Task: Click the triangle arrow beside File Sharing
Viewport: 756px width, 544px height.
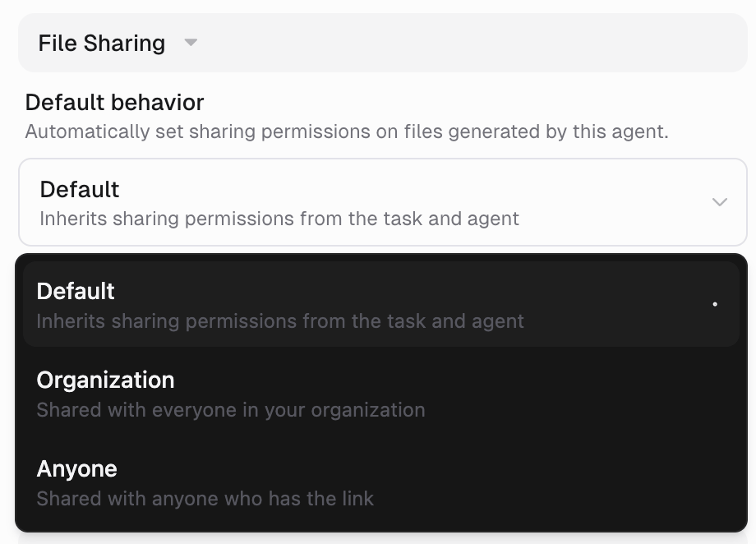Action: coord(191,43)
